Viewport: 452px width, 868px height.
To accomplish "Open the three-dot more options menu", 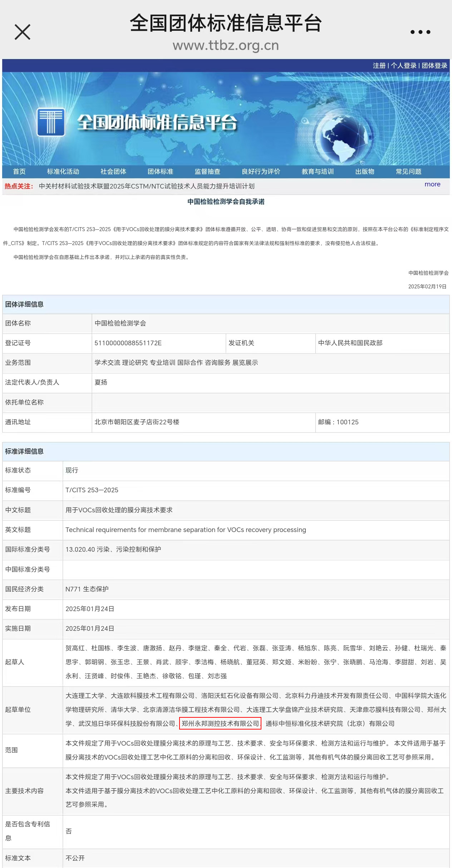I will point(420,32).
